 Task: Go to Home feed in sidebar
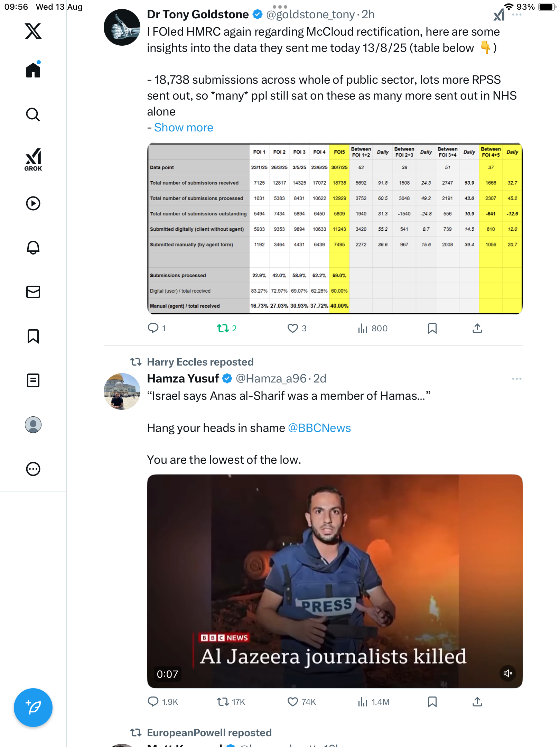pos(33,70)
